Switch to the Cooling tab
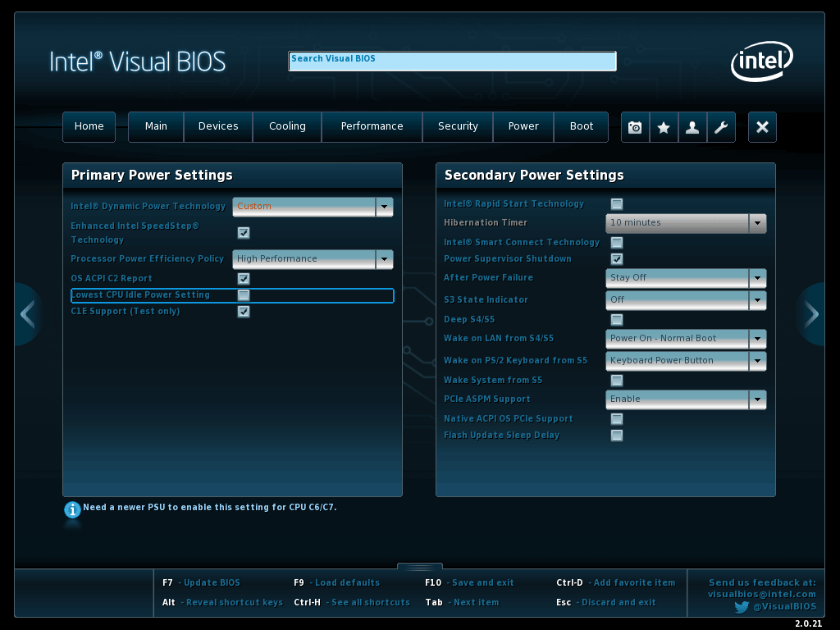 [287, 126]
